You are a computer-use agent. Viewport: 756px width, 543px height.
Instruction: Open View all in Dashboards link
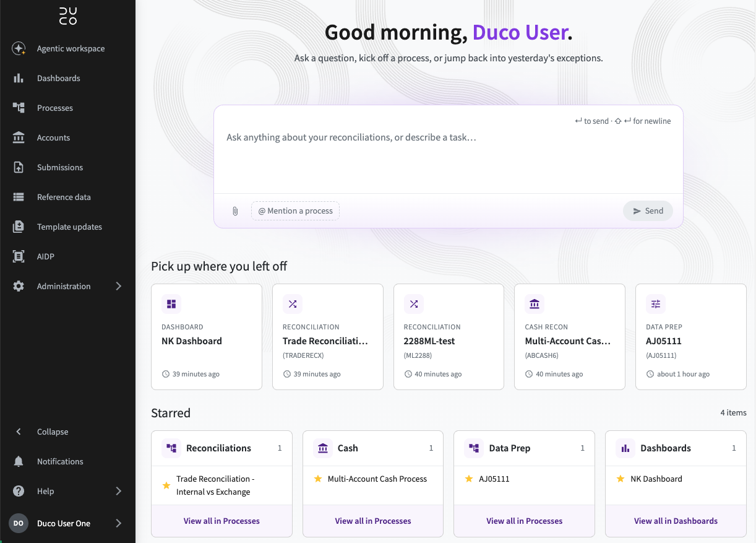point(676,521)
